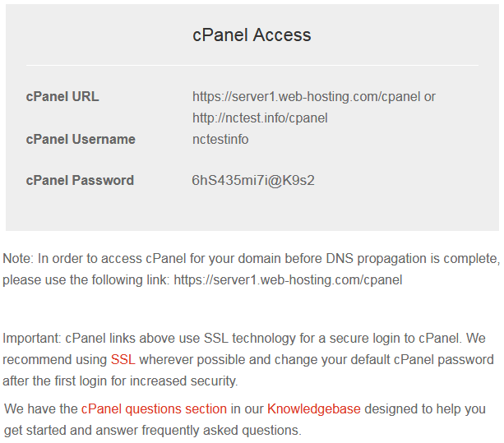Open the cPanel questions section link

coord(154,408)
